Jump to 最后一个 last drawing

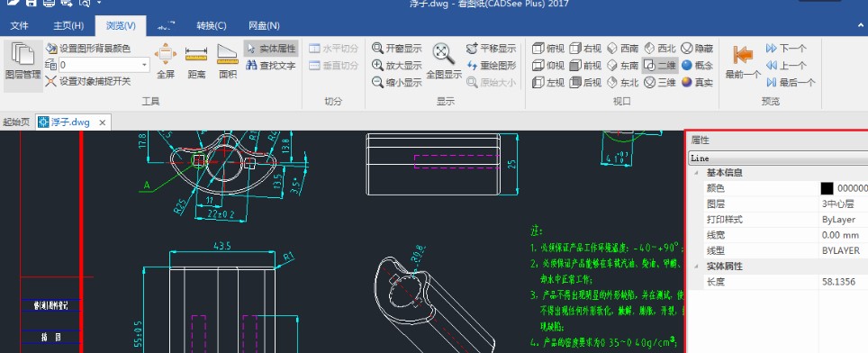(x=791, y=83)
